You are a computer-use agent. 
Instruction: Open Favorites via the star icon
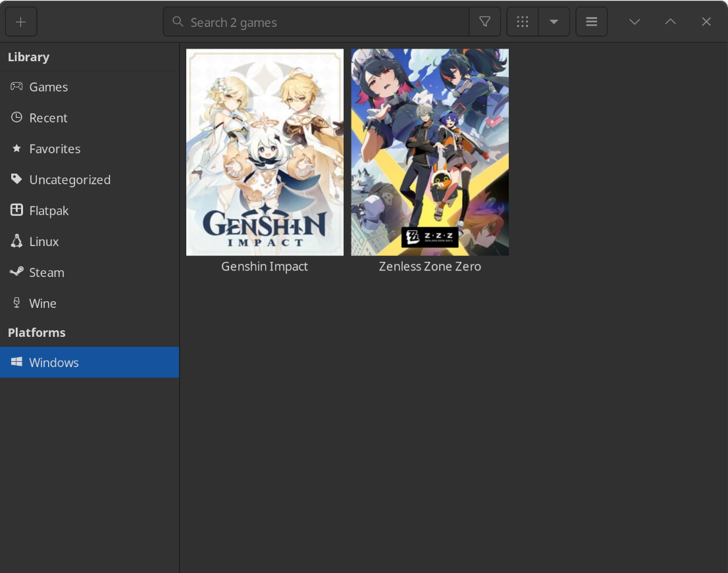point(16,148)
